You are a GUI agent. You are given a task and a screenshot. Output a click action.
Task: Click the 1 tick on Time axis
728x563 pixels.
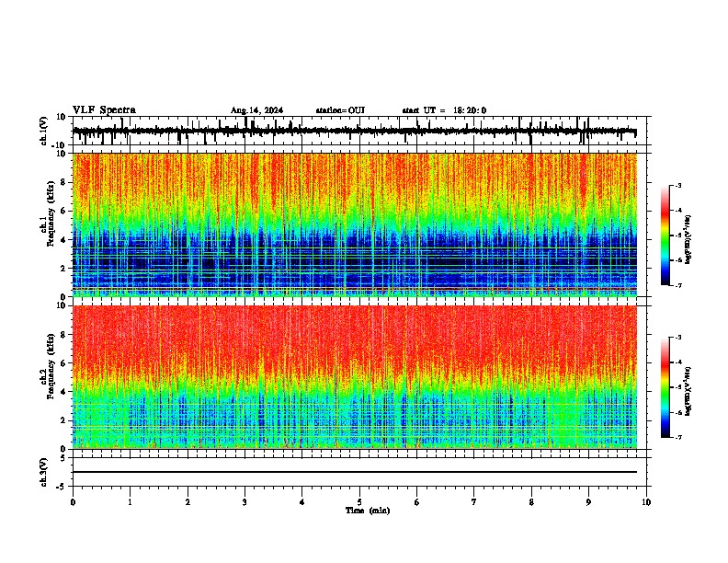click(x=130, y=502)
